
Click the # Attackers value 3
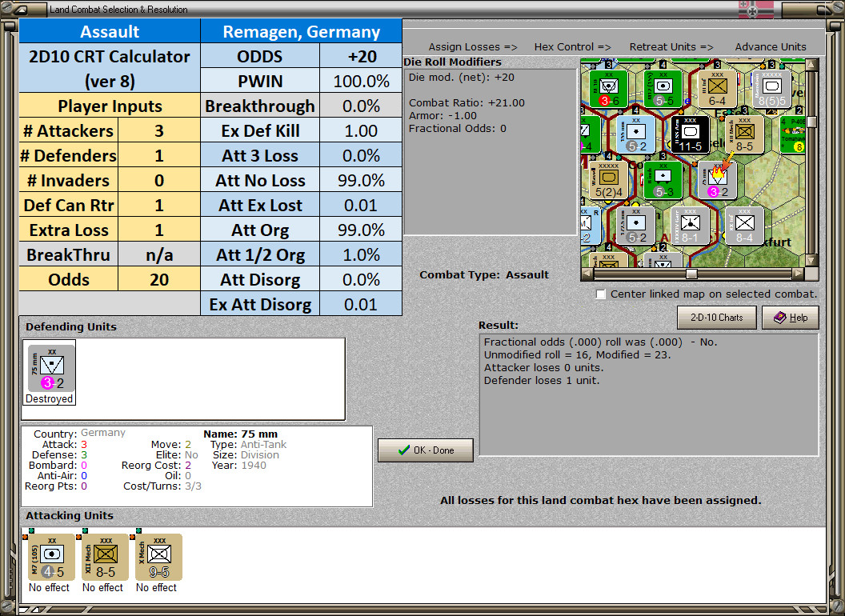[x=159, y=130]
